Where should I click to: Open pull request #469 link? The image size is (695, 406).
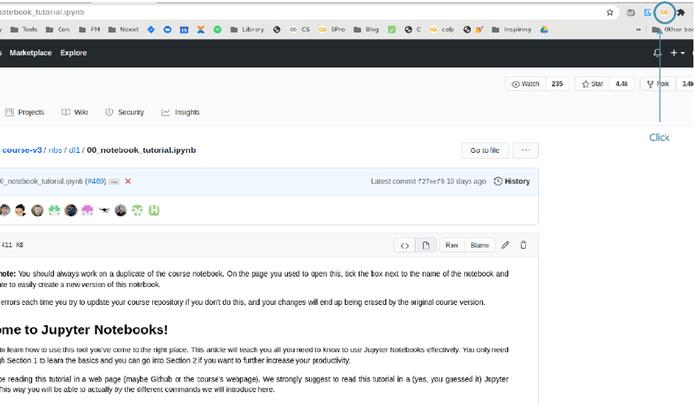[95, 181]
